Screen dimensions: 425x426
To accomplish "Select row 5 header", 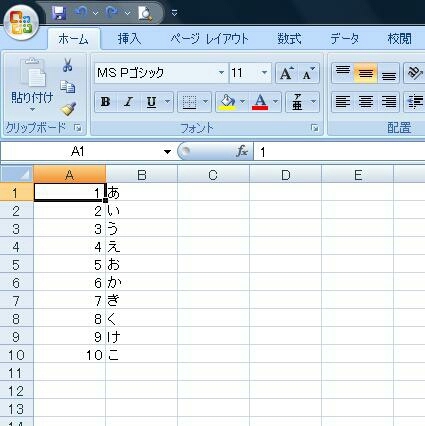I will click(x=16, y=264).
